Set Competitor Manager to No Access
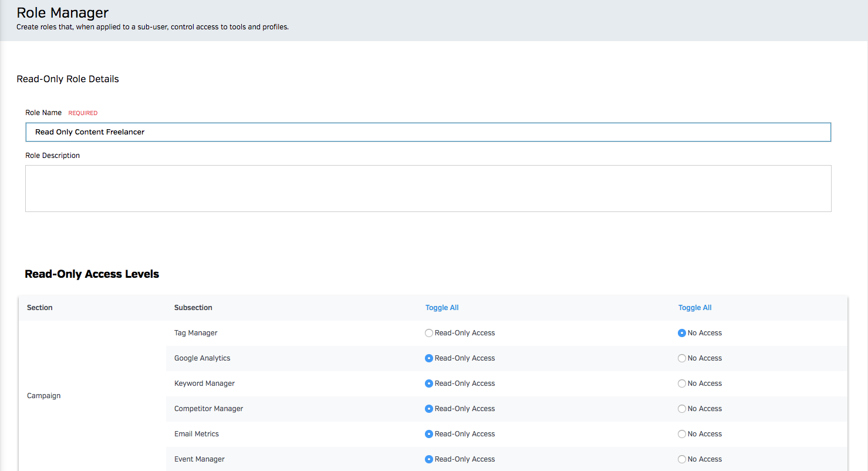The image size is (868, 471). 682,409
